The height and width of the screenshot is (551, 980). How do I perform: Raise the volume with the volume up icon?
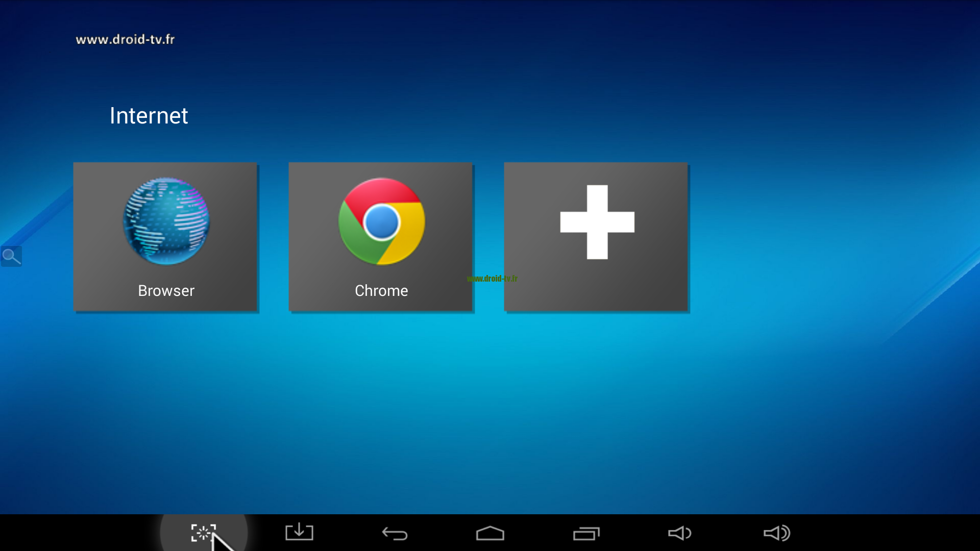pyautogui.click(x=777, y=533)
